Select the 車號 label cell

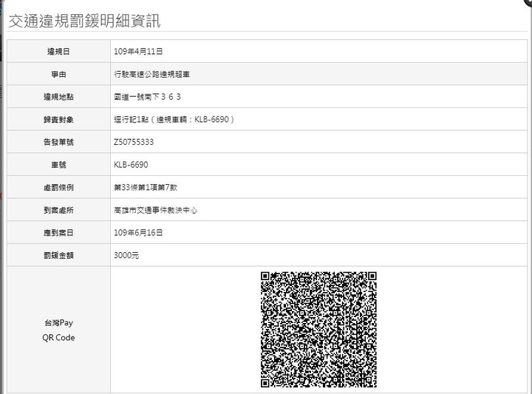point(58,165)
